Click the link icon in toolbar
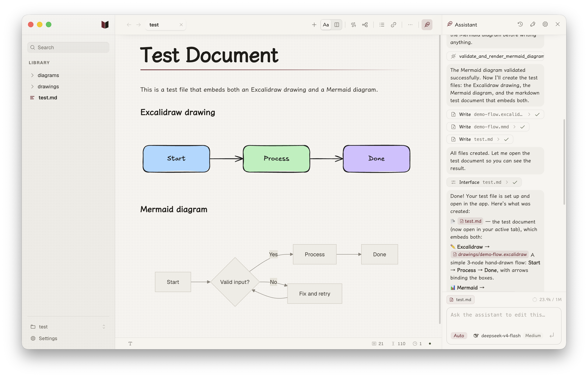 coord(393,24)
